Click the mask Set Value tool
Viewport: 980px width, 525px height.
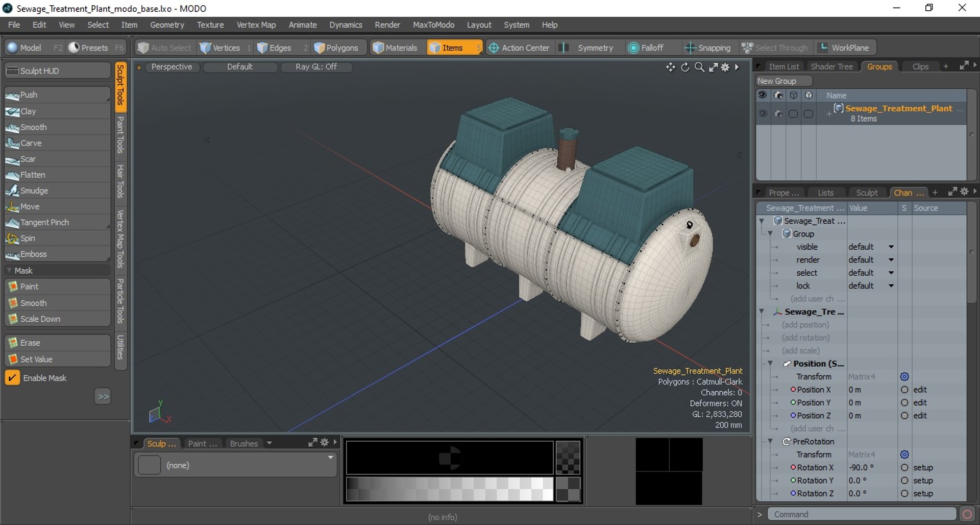pos(57,359)
